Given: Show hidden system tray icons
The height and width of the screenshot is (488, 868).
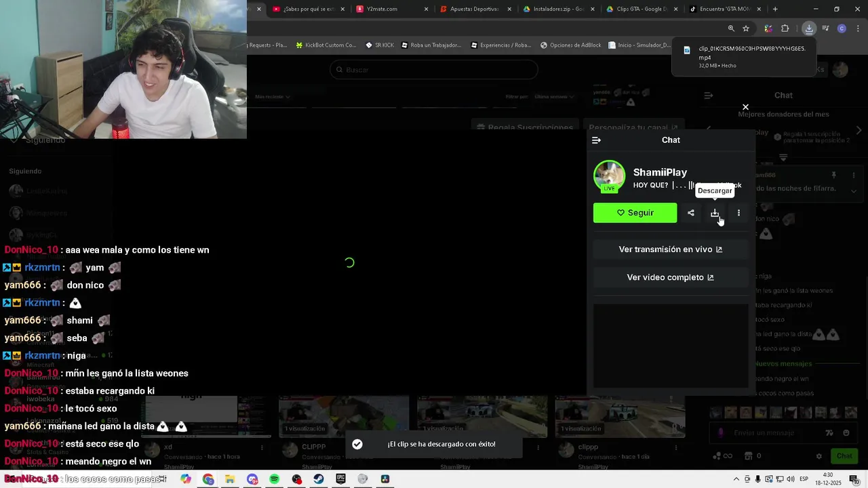Looking at the screenshot, I should point(736,479).
